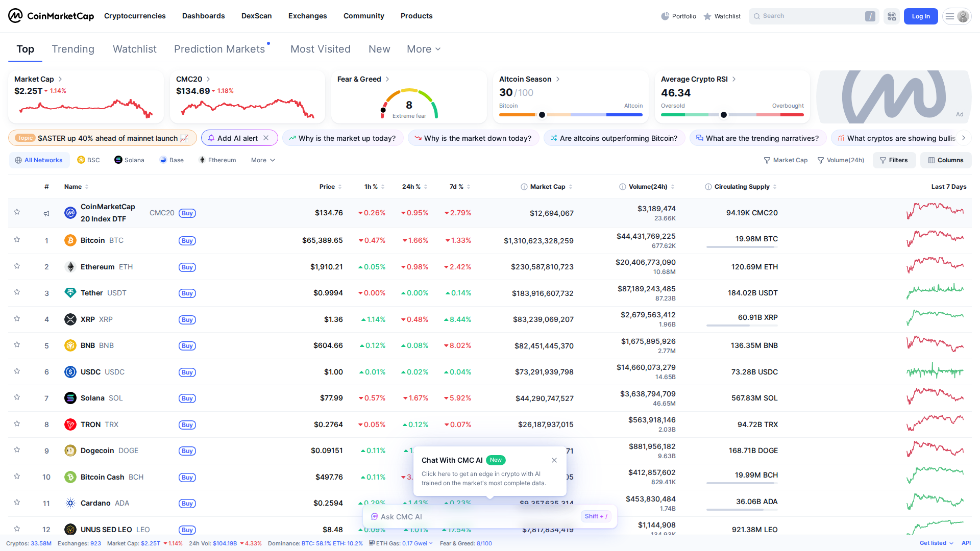Open the Exchanges menu
Viewport: 980px width, 551px height.
click(307, 16)
